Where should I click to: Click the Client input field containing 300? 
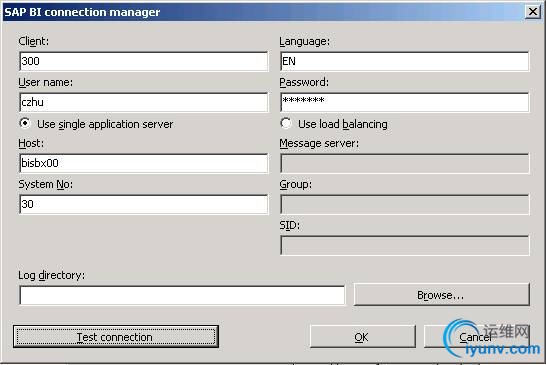(x=143, y=61)
